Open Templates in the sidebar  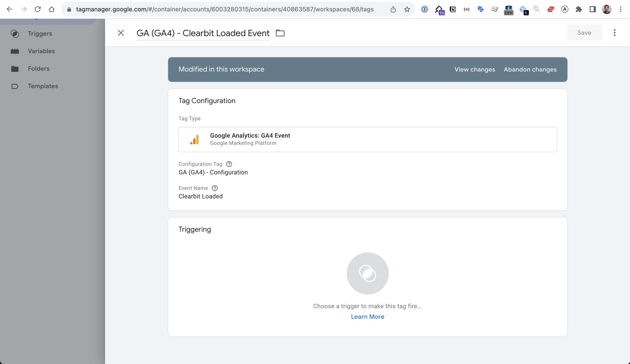[43, 86]
